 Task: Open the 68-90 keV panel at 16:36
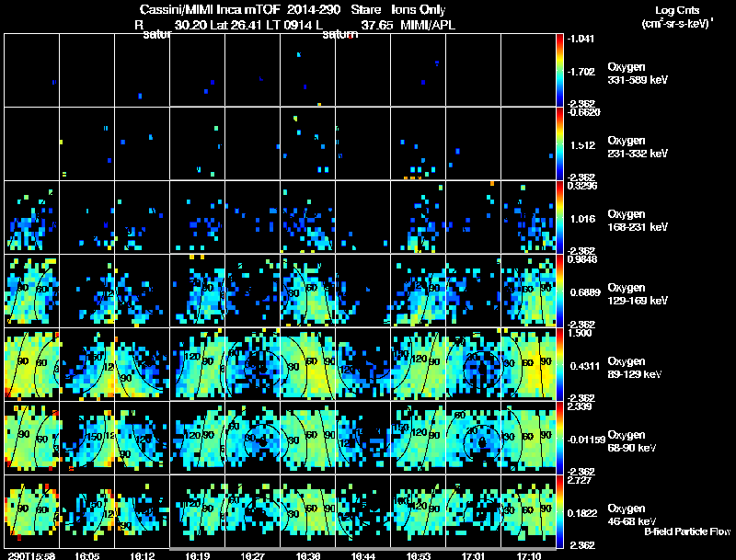click(308, 438)
